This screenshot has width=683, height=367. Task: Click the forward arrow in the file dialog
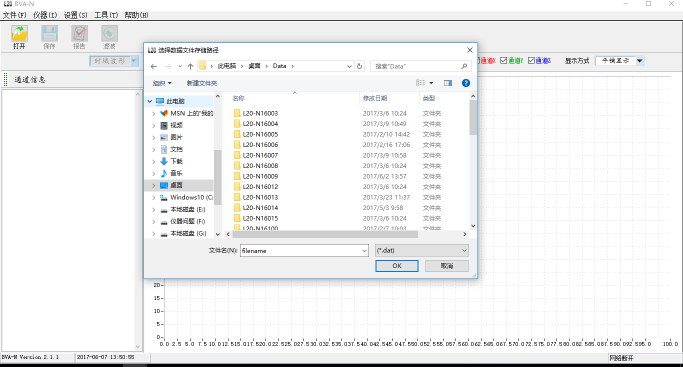pos(168,66)
